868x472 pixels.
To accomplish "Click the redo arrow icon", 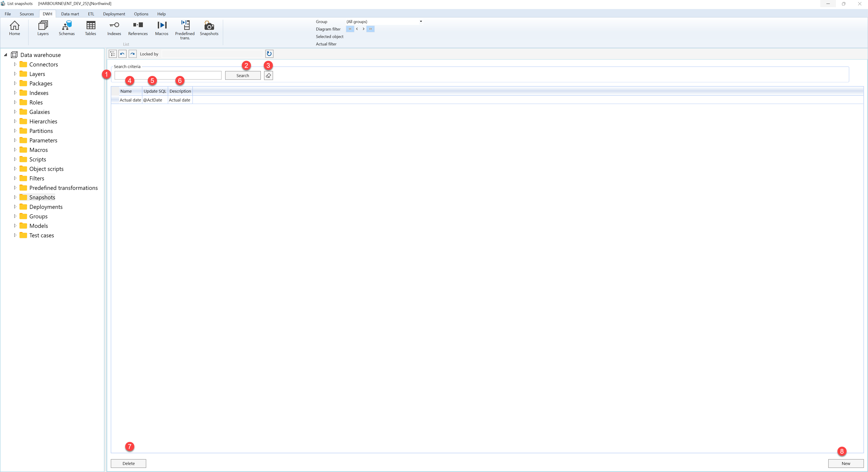I will (132, 54).
